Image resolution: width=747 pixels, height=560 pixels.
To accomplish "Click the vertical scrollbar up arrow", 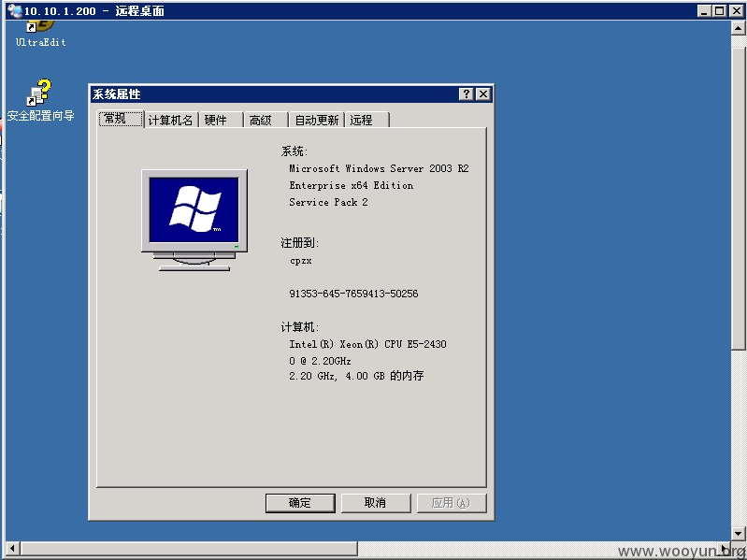I will point(739,28).
